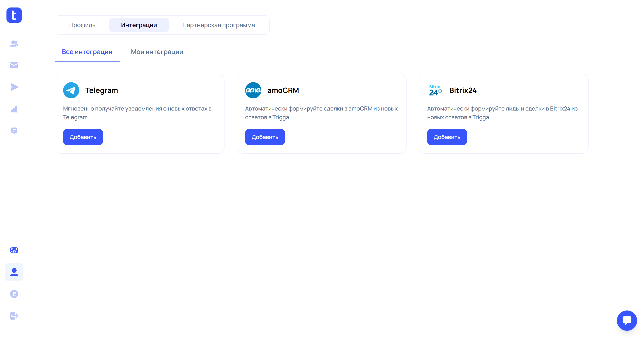Image resolution: width=644 pixels, height=337 pixels.
Task: Select the Интеграции tab
Action: [139, 25]
